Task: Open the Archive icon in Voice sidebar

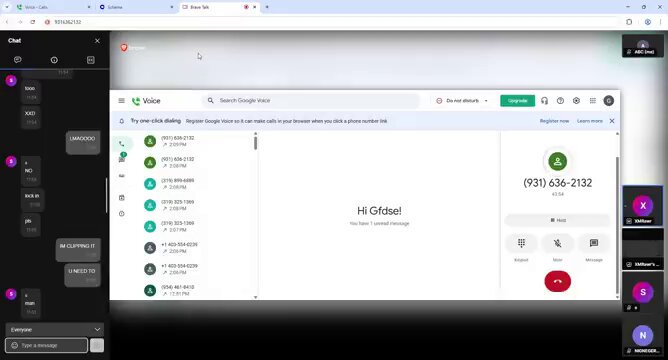Action: point(122,198)
